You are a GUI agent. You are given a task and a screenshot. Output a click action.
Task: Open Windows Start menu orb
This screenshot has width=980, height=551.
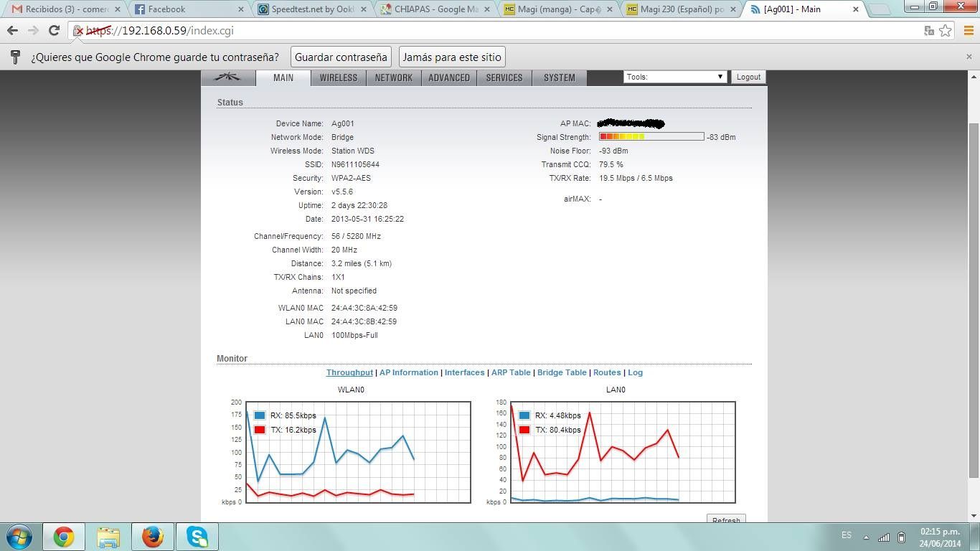click(x=19, y=537)
